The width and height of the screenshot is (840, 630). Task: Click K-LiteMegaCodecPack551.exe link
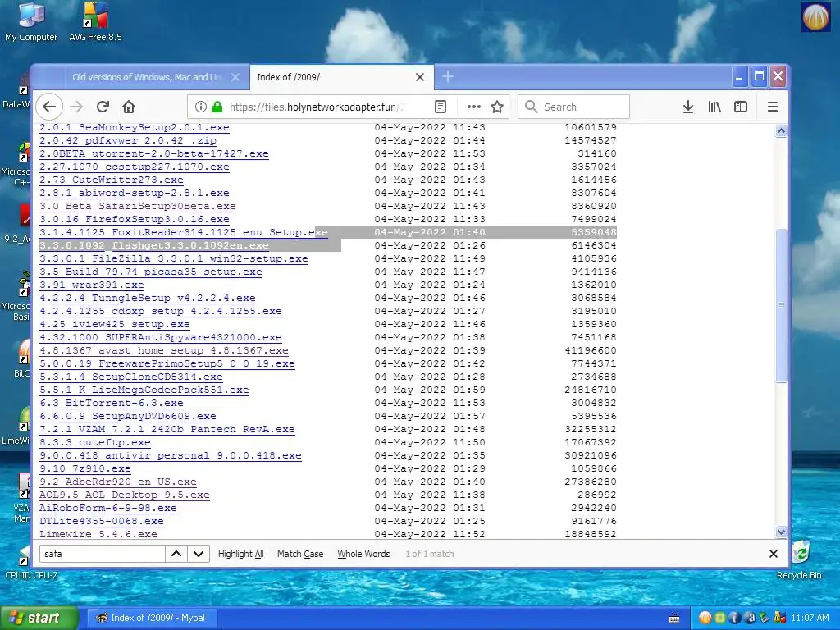(144, 390)
